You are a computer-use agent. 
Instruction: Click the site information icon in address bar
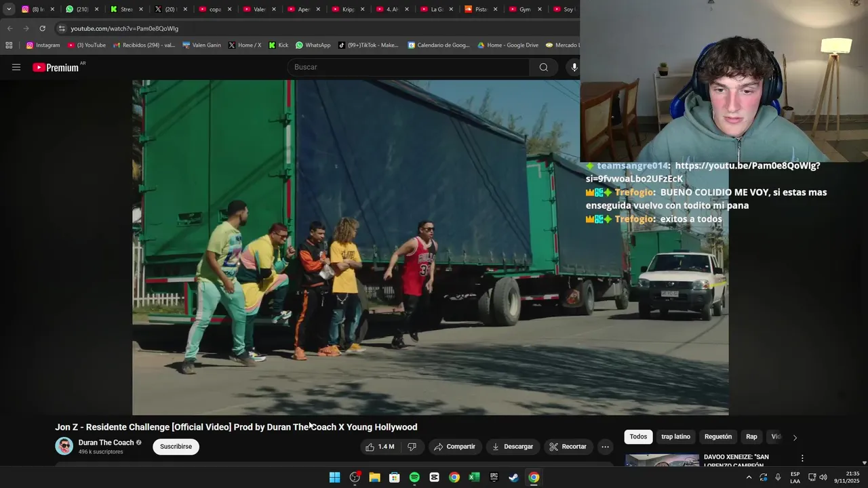click(x=62, y=28)
